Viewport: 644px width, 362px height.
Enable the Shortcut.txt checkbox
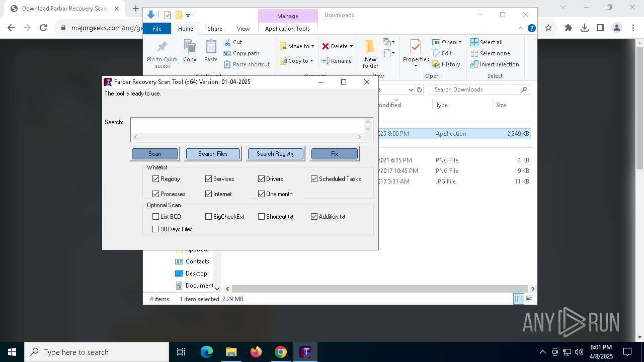pyautogui.click(x=261, y=217)
